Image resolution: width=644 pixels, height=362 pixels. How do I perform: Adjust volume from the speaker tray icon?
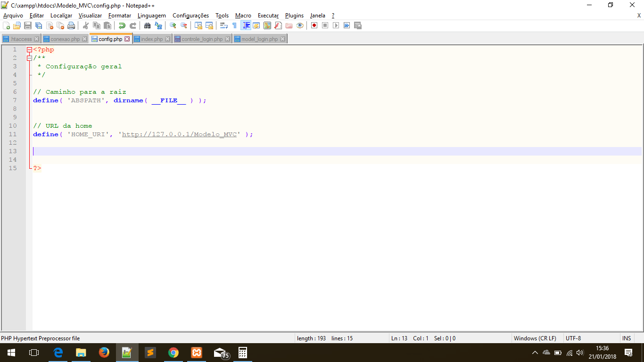click(579, 352)
